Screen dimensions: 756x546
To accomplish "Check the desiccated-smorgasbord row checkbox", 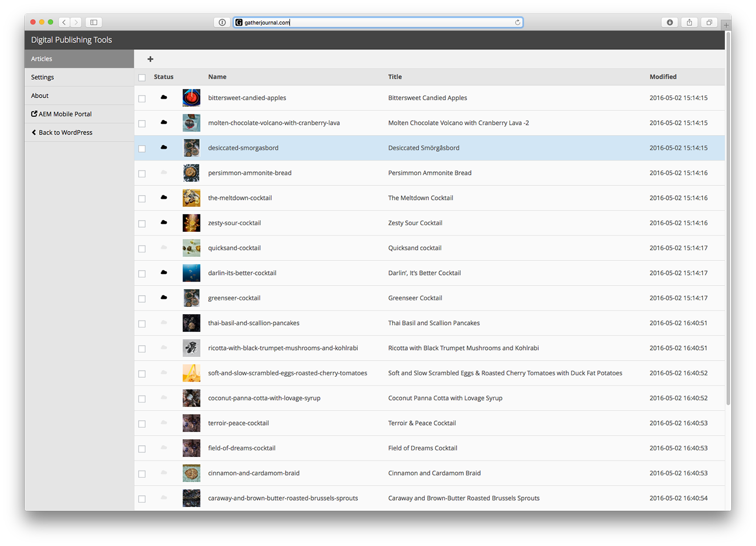I will click(x=142, y=149).
